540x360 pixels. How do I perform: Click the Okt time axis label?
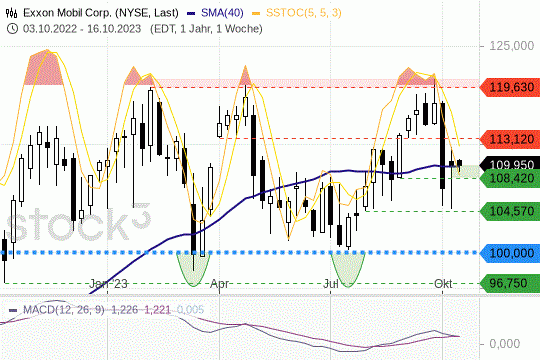[443, 284]
